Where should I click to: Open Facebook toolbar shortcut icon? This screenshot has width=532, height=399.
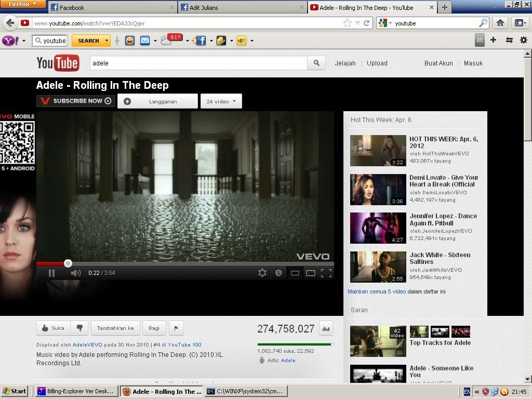(200, 41)
